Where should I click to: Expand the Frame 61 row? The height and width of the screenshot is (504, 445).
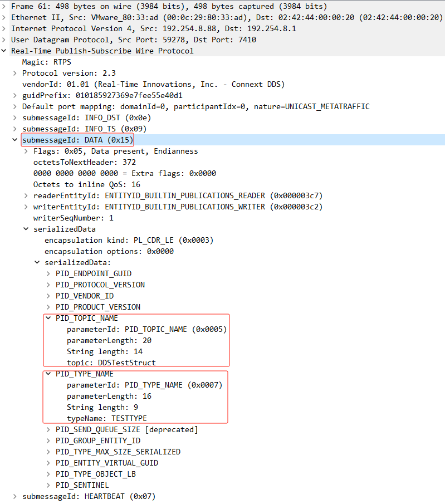click(4, 6)
